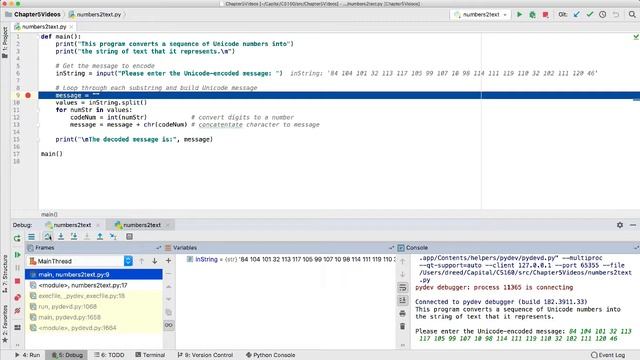Select previous frame with the up arrow

coord(141,261)
